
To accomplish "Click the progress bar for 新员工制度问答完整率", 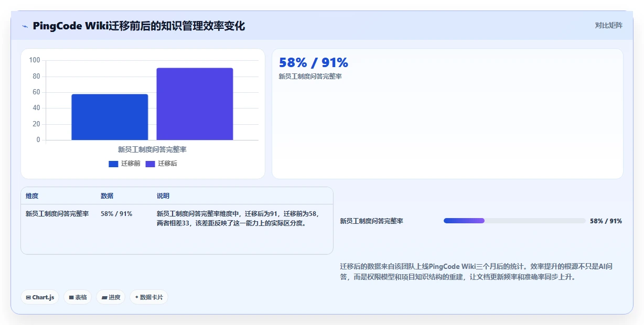I will coord(514,221).
